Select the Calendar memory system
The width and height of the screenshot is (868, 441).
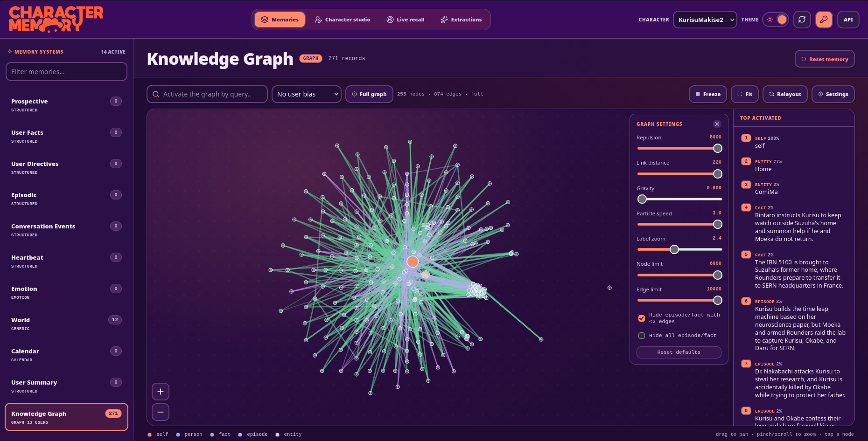tap(66, 355)
